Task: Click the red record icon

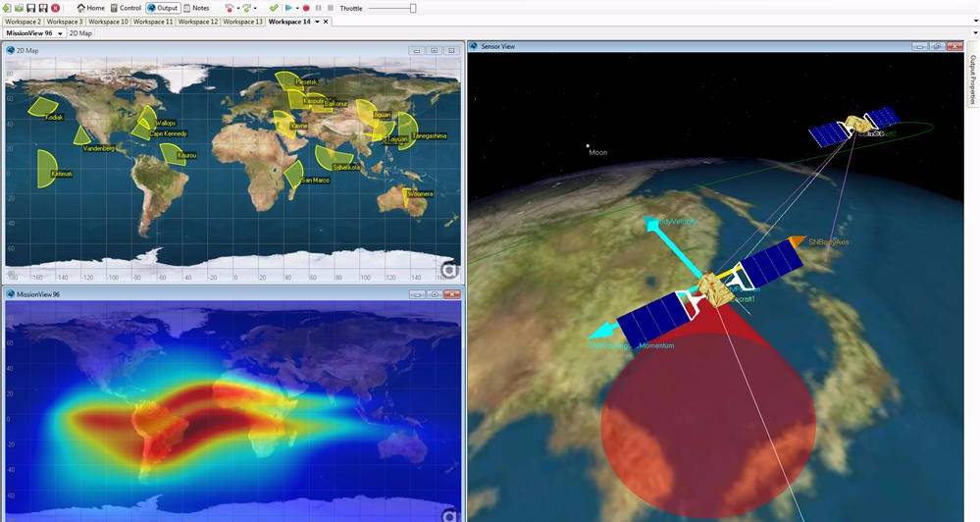Action: (x=306, y=8)
